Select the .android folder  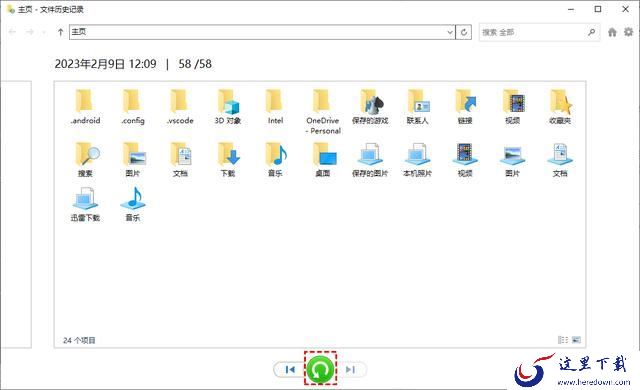pos(85,106)
